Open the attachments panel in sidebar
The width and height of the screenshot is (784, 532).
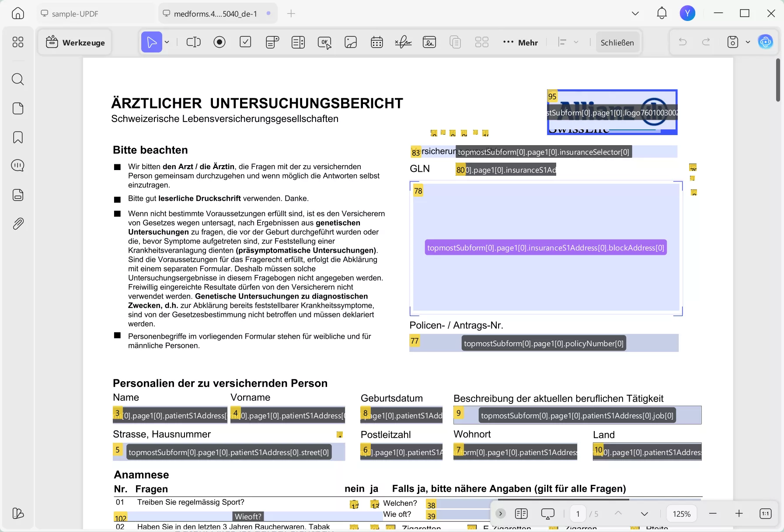click(18, 223)
